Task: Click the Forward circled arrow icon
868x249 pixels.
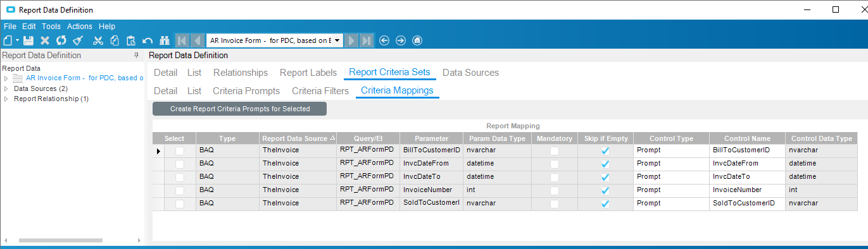Action: point(400,40)
